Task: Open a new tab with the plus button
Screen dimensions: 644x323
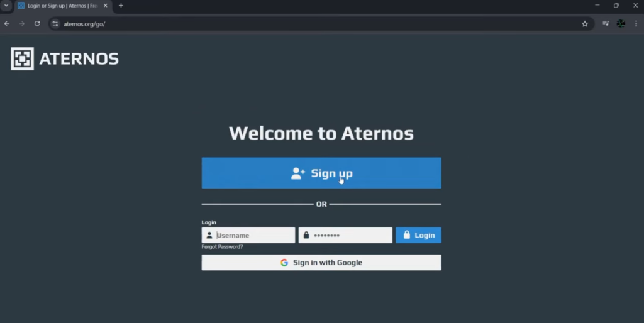Action: pyautogui.click(x=121, y=6)
